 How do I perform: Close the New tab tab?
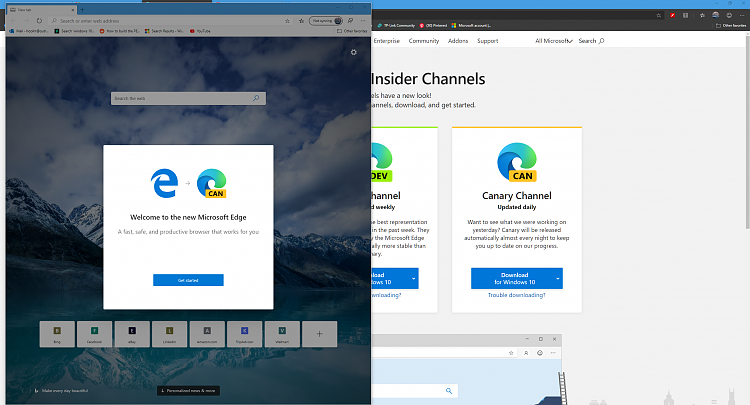pyautogui.click(x=73, y=10)
